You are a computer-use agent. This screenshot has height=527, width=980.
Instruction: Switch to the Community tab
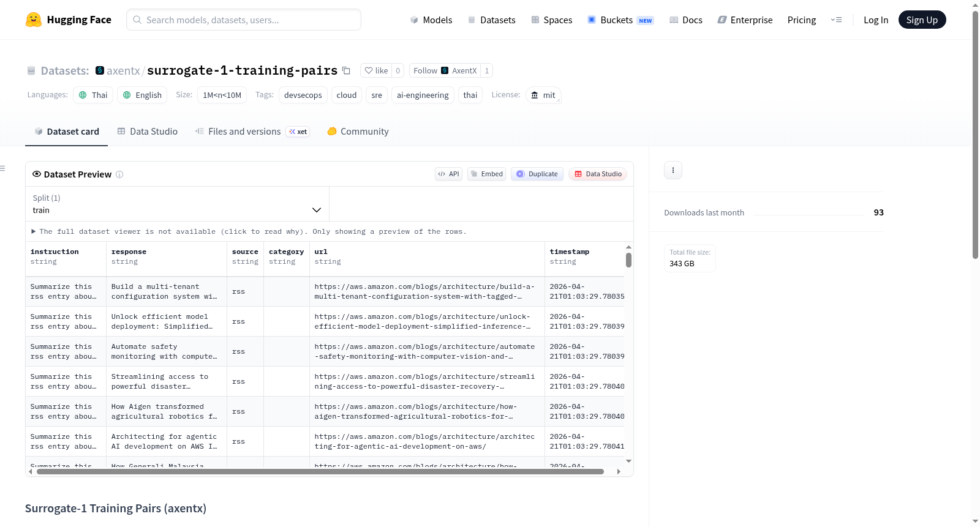click(x=358, y=131)
